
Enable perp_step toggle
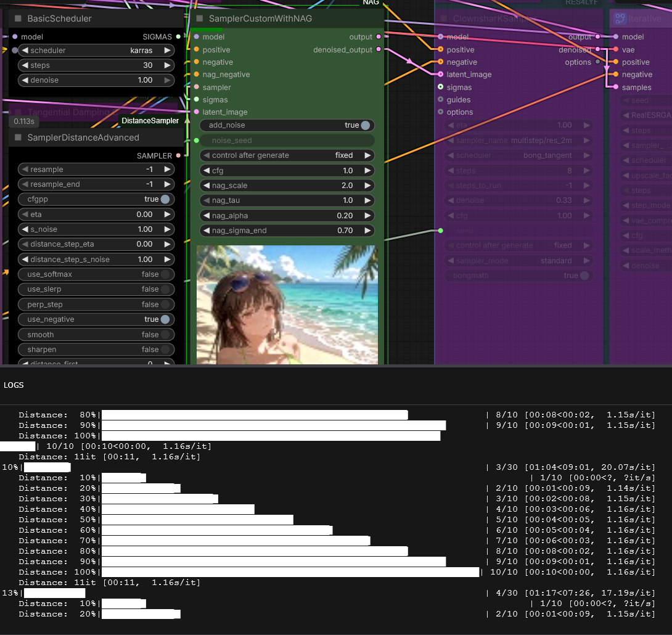click(165, 305)
